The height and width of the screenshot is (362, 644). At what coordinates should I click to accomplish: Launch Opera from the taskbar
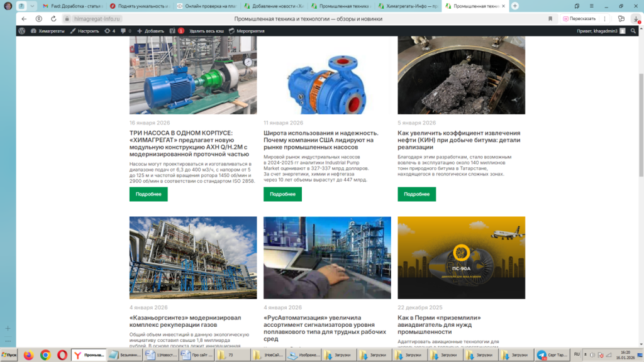[x=62, y=355]
